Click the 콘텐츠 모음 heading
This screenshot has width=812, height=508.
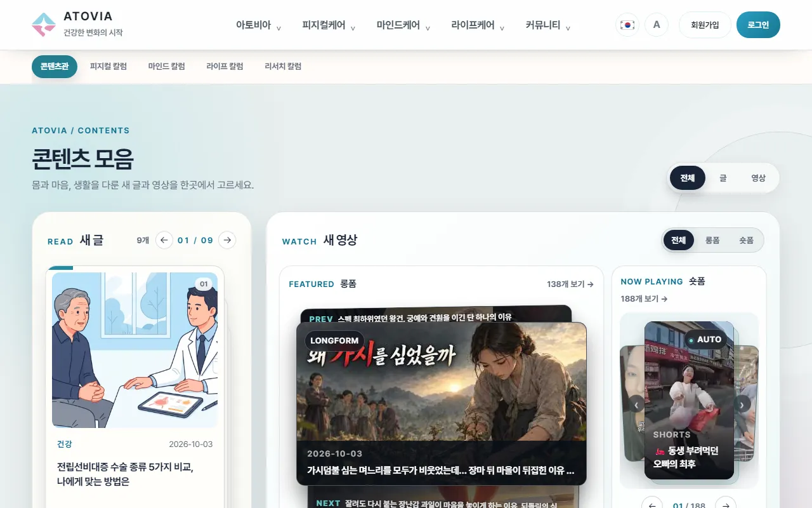click(82, 159)
